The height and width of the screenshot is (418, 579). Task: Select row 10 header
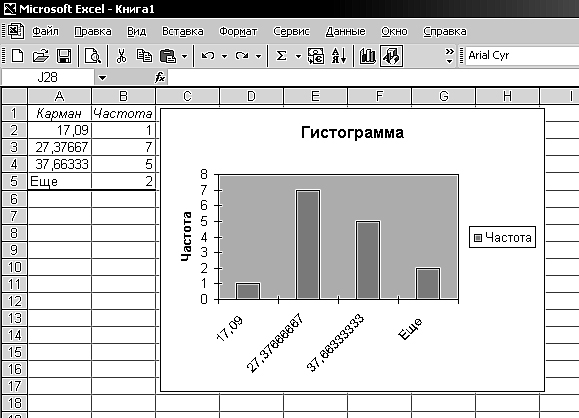click(x=14, y=267)
